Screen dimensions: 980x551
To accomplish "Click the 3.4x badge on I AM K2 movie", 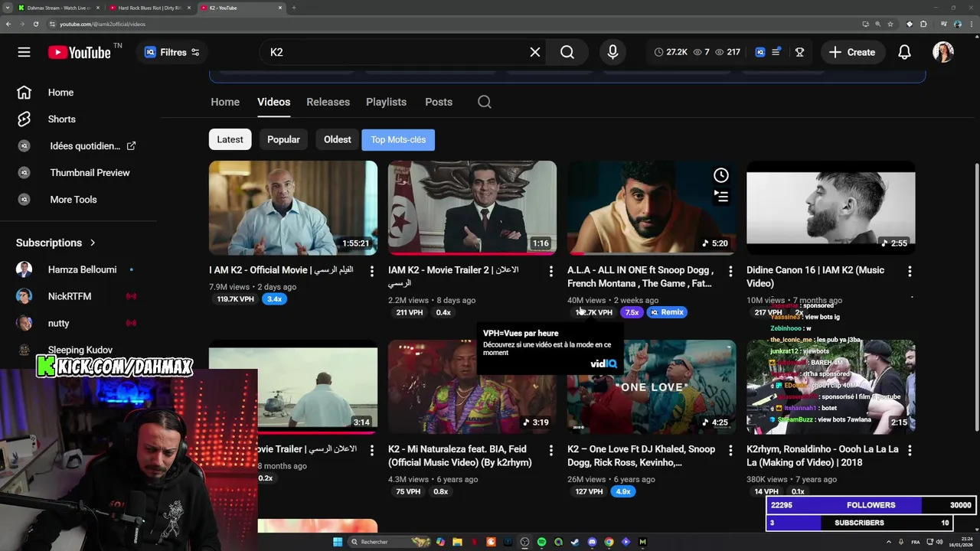I will 274,299.
